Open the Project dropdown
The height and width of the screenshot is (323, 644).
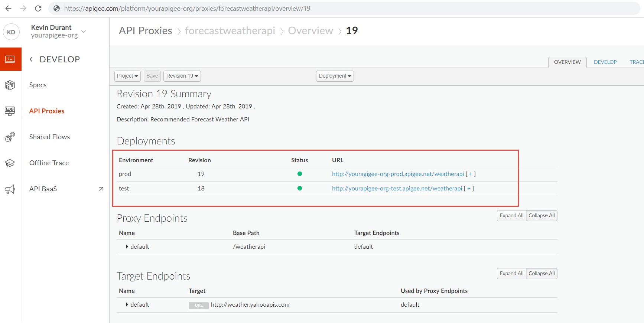[127, 76]
